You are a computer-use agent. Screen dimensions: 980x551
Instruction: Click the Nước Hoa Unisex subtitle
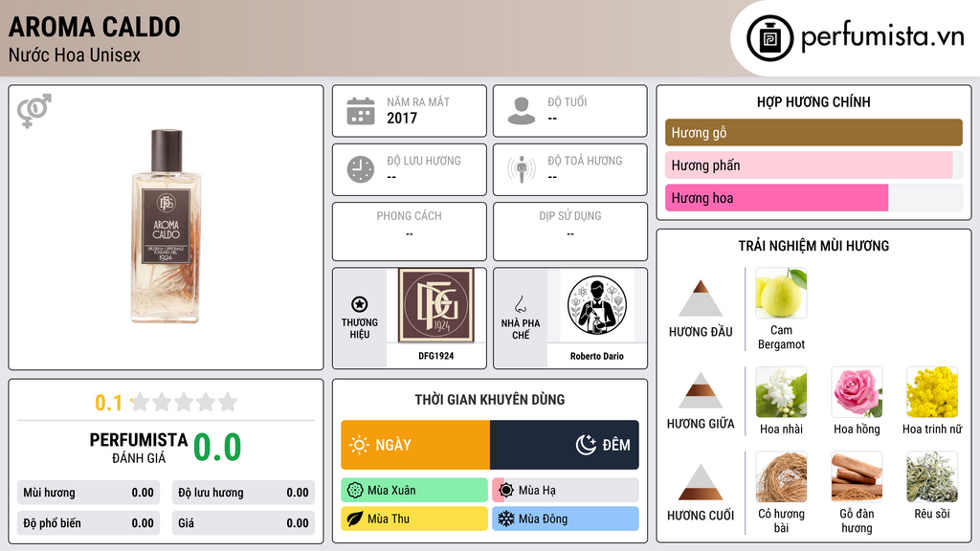(x=75, y=55)
